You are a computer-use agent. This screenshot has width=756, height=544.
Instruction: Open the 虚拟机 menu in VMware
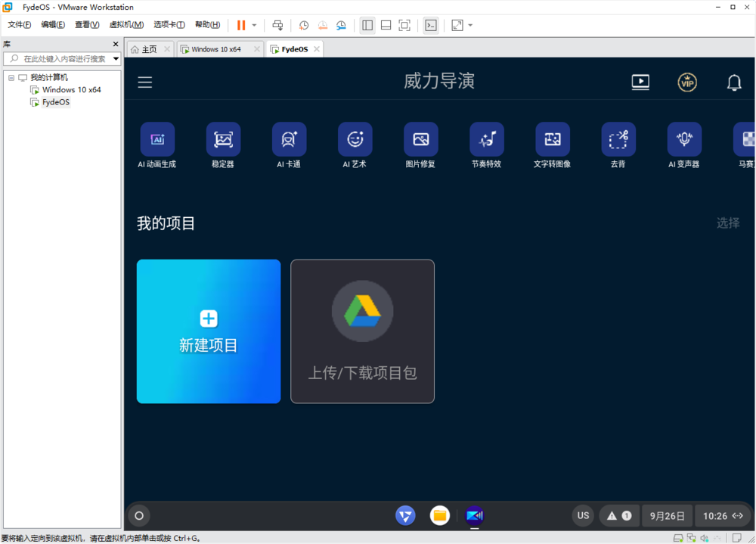(126, 24)
